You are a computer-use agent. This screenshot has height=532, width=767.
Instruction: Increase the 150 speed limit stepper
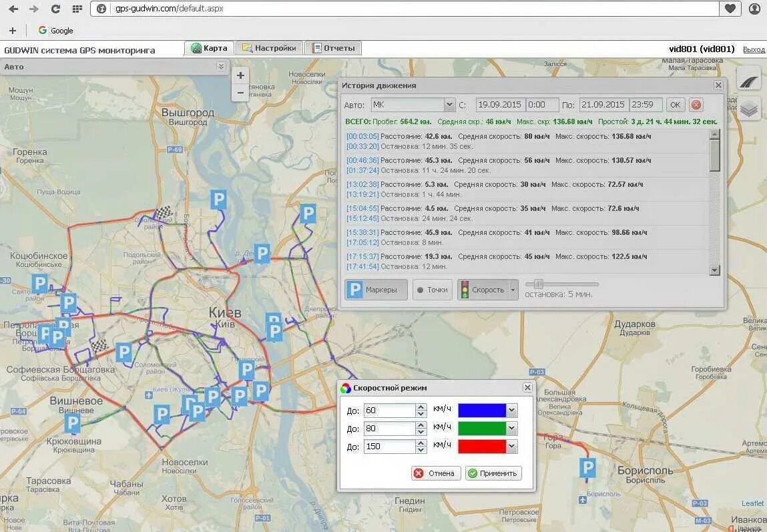(x=421, y=443)
